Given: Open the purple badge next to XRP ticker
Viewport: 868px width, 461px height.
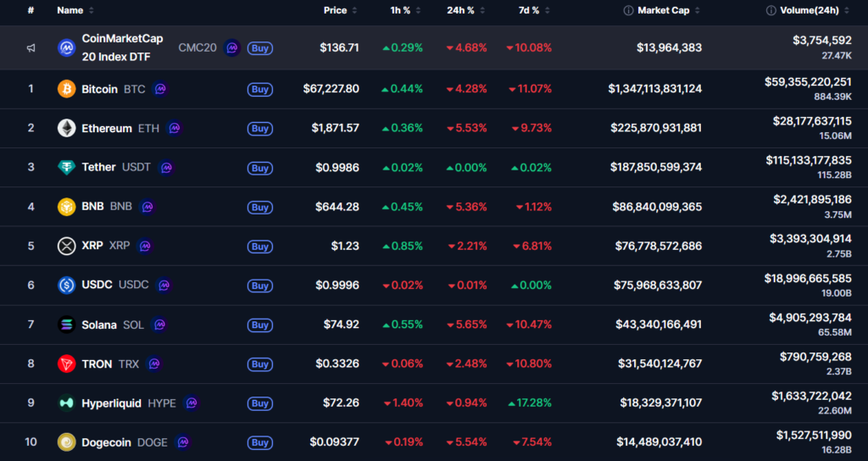Looking at the screenshot, I should [145, 246].
